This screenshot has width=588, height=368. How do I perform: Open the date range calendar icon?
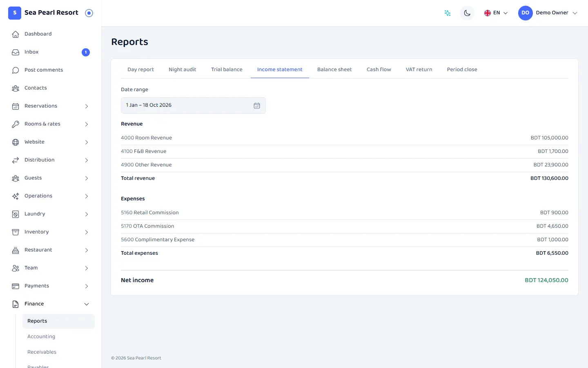pyautogui.click(x=257, y=105)
